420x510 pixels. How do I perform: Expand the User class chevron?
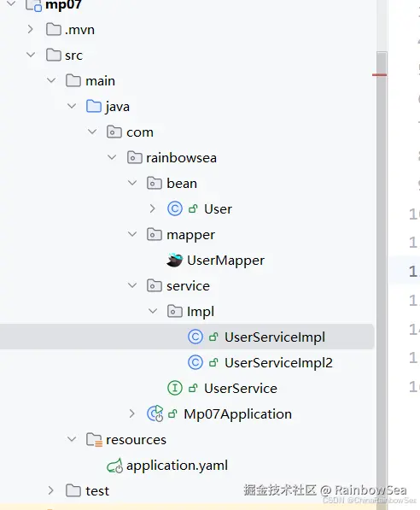pyautogui.click(x=153, y=208)
